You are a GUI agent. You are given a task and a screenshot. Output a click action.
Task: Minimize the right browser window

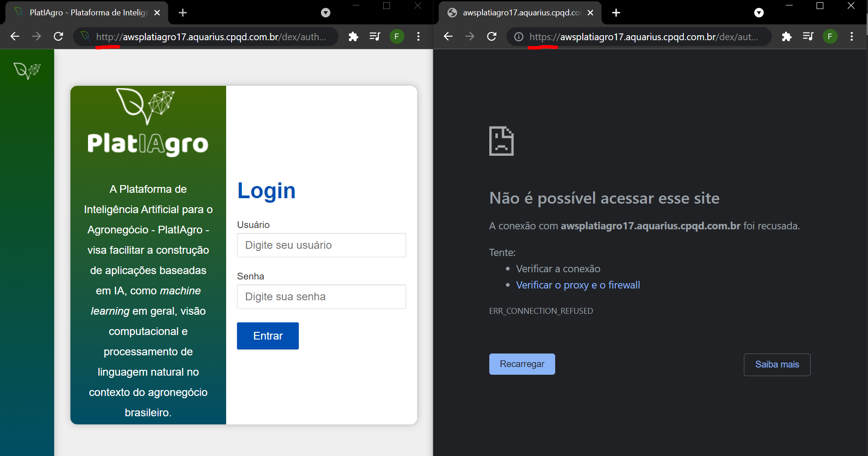789,5
